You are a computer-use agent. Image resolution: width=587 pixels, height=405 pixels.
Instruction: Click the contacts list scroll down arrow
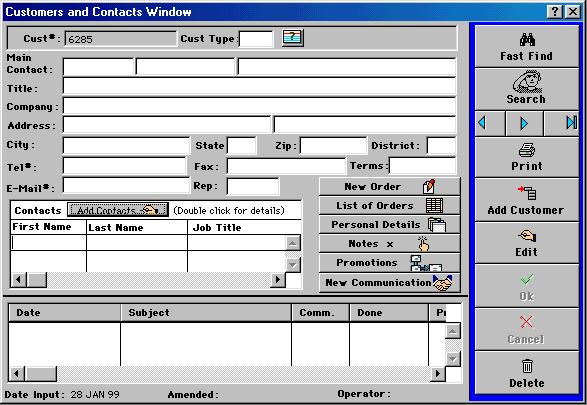pos(293,265)
